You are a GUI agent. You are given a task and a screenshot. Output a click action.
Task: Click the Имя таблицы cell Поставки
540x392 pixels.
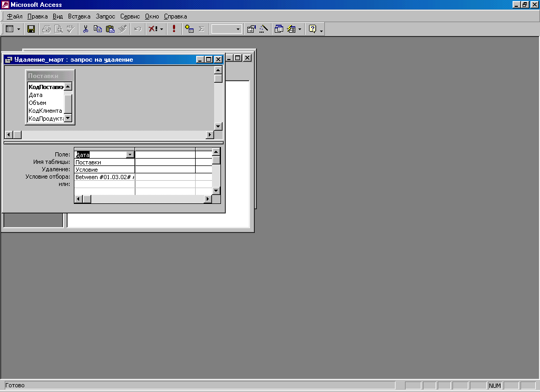click(x=104, y=162)
